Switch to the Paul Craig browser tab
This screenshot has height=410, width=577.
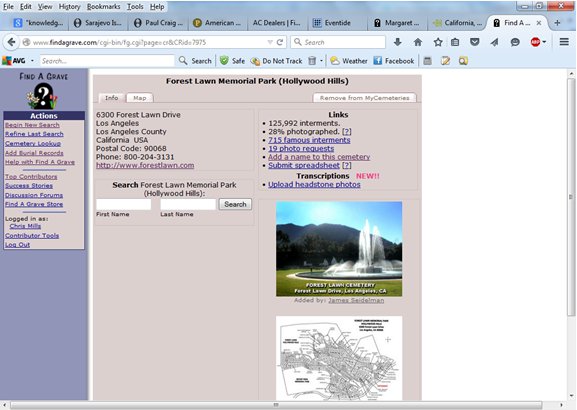159,23
